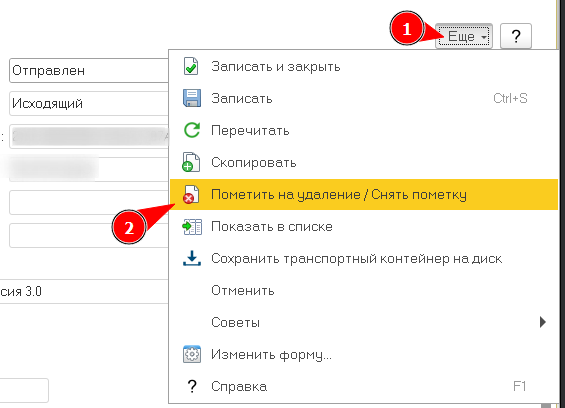The height and width of the screenshot is (408, 565).
Task: Open the Еще dropdown button
Action: pyautogui.click(x=464, y=36)
